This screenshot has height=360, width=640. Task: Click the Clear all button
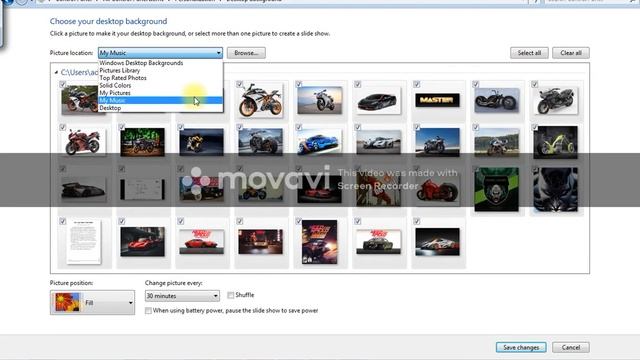click(571, 53)
